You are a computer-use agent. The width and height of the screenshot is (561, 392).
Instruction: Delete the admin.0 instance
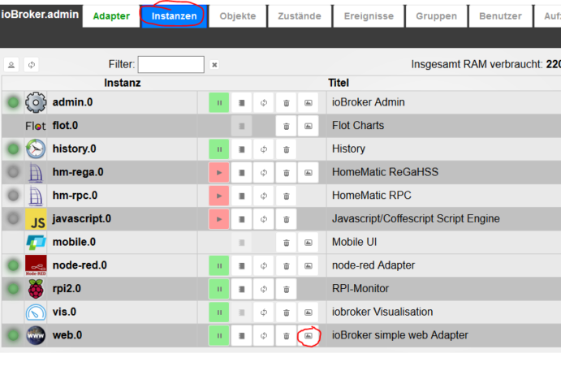tap(287, 102)
